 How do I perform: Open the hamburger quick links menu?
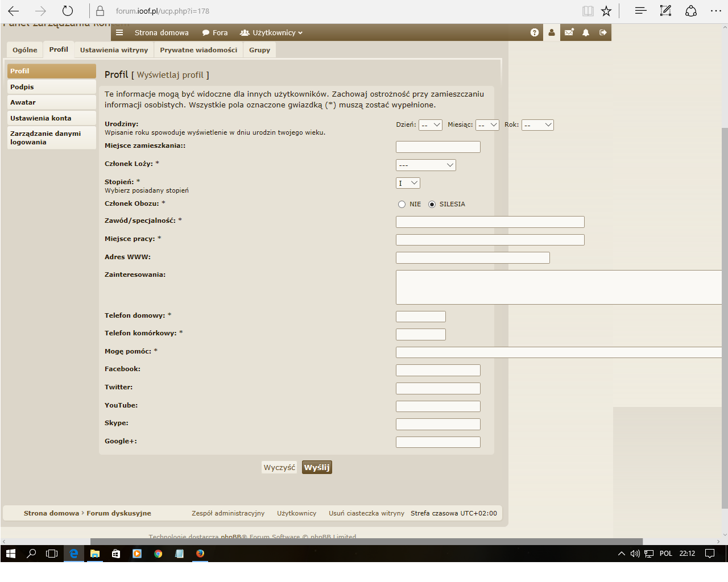click(x=119, y=32)
